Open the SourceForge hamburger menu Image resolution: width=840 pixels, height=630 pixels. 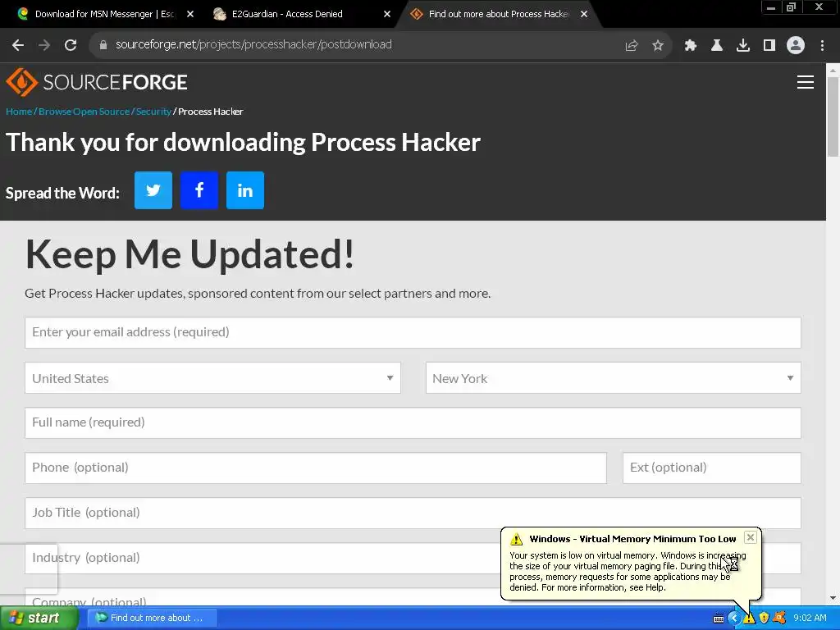pyautogui.click(x=806, y=82)
